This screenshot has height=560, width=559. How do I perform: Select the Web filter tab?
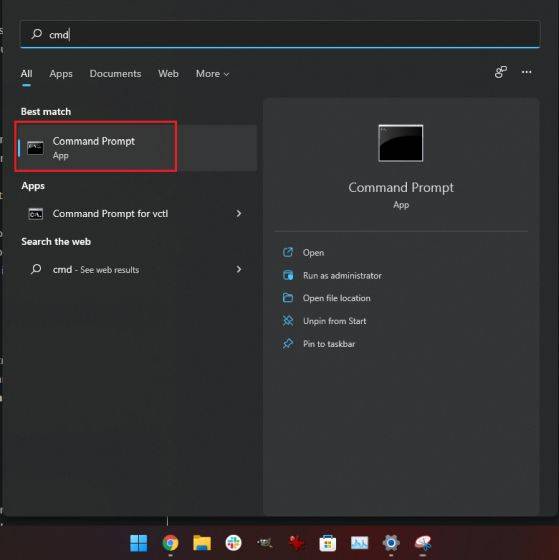pyautogui.click(x=168, y=74)
